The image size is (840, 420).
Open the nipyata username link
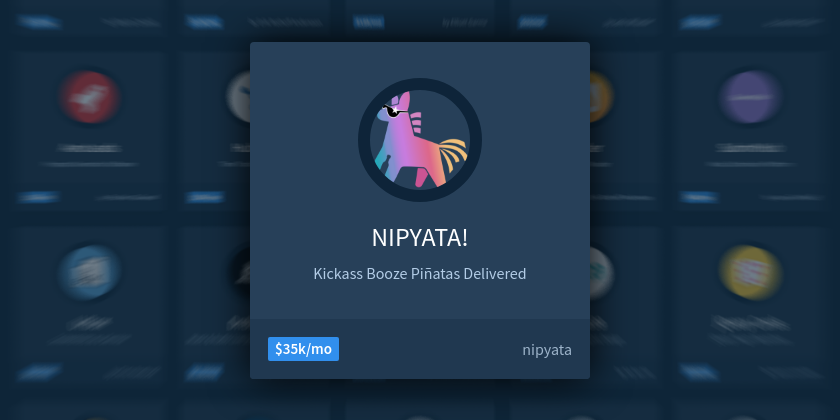click(547, 350)
